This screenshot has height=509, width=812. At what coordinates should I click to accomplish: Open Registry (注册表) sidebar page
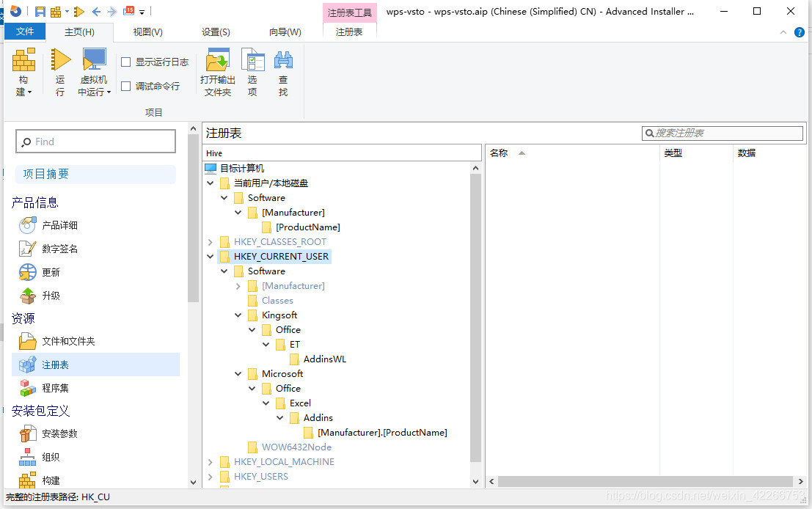tap(95, 365)
